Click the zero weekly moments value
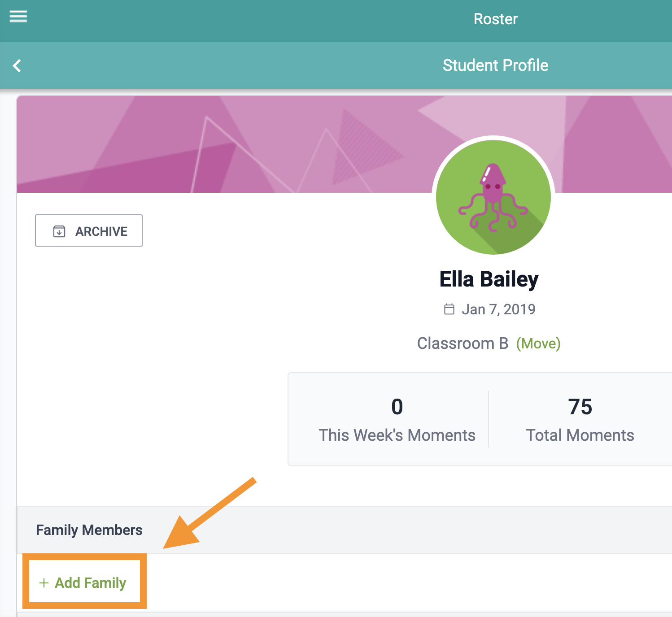Viewport: 672px width, 617px height. pyautogui.click(x=397, y=407)
